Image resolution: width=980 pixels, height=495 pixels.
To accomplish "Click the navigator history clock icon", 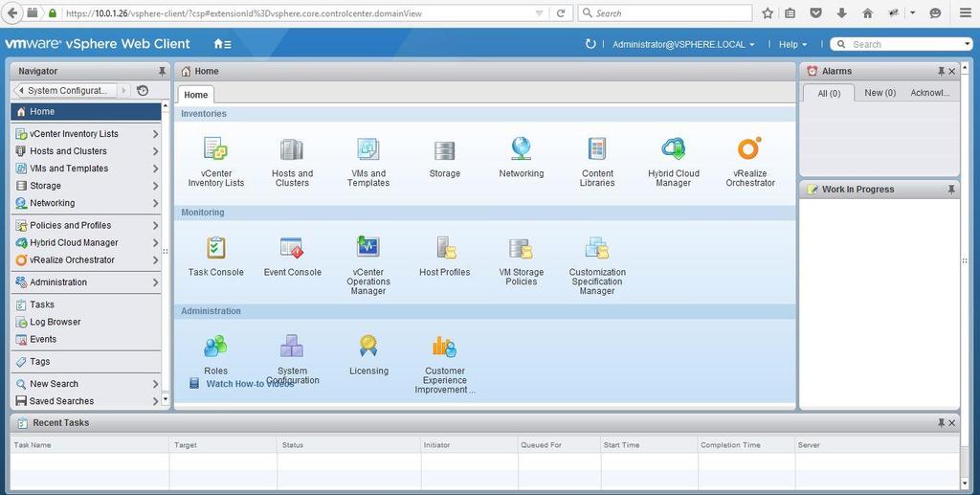I will (143, 91).
